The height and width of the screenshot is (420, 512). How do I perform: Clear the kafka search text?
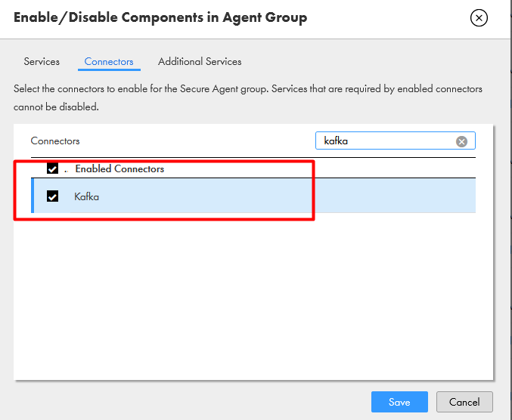pyautogui.click(x=461, y=141)
